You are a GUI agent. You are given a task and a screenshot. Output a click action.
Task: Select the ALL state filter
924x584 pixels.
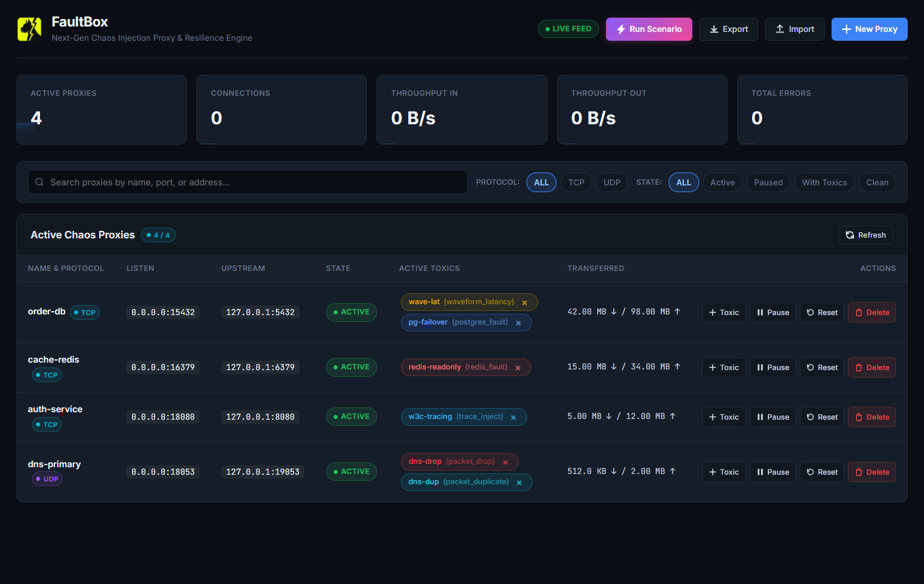(683, 182)
